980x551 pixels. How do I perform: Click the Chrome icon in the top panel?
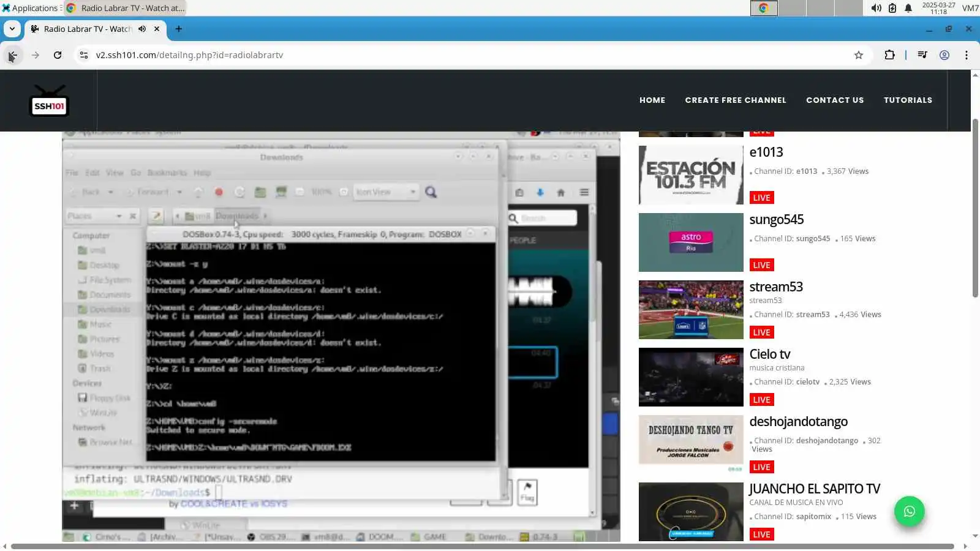[x=764, y=8]
